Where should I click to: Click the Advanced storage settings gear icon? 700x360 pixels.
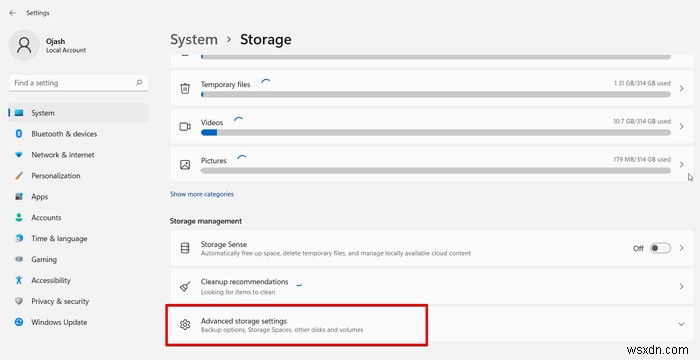tap(185, 325)
